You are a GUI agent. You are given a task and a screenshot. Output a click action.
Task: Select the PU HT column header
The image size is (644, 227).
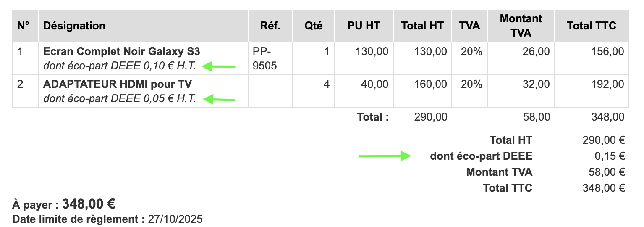coord(364,26)
